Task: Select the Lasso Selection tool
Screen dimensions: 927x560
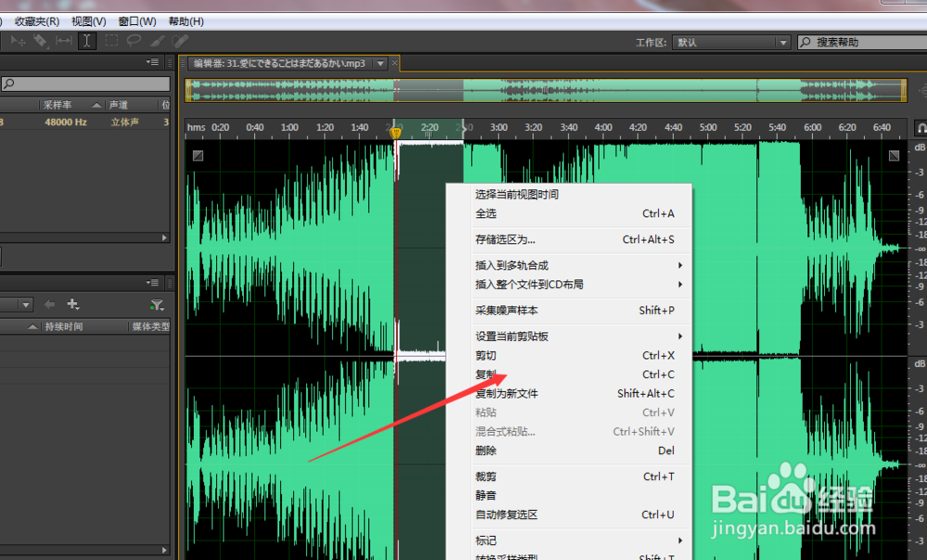Action: 133,41
